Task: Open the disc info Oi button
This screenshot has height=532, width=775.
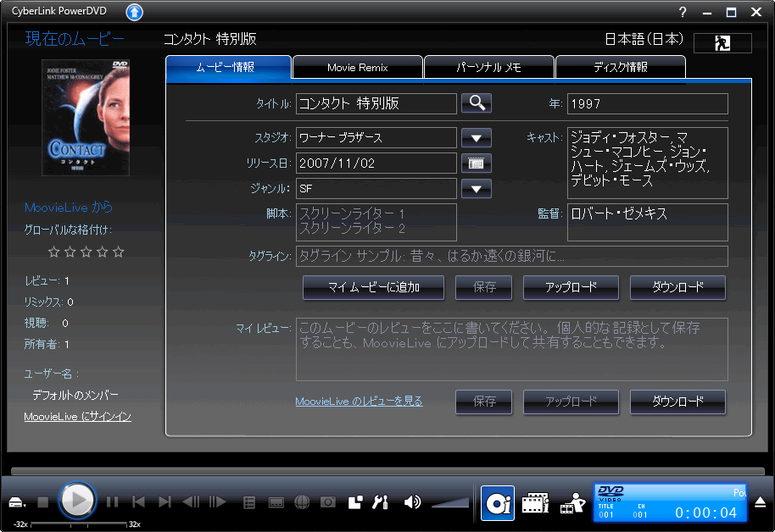Action: pos(498,503)
